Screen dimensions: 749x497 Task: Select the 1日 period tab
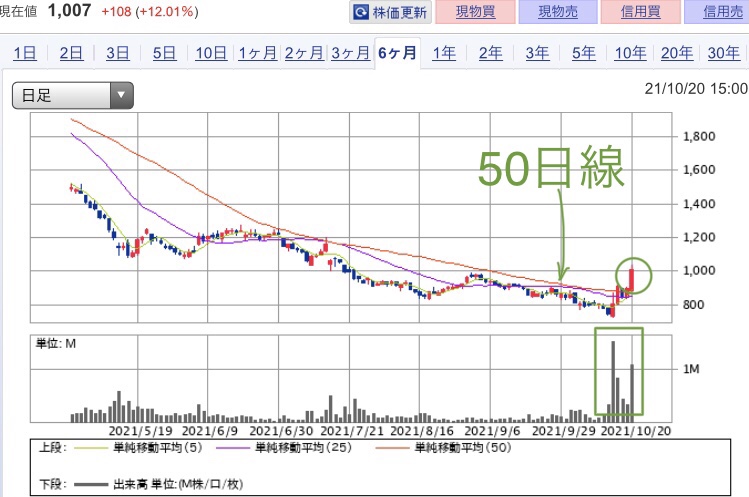(25, 53)
